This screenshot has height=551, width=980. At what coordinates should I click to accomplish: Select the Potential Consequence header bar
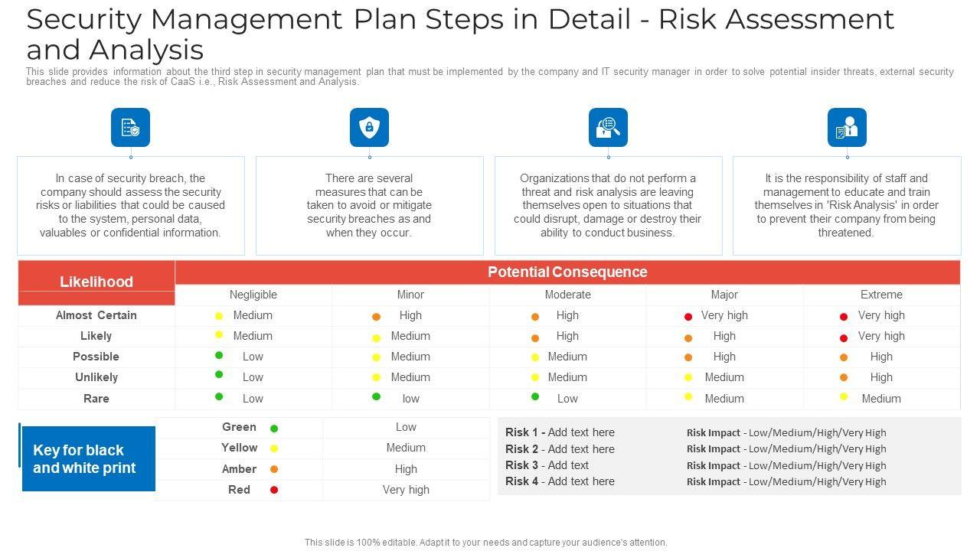[567, 272]
